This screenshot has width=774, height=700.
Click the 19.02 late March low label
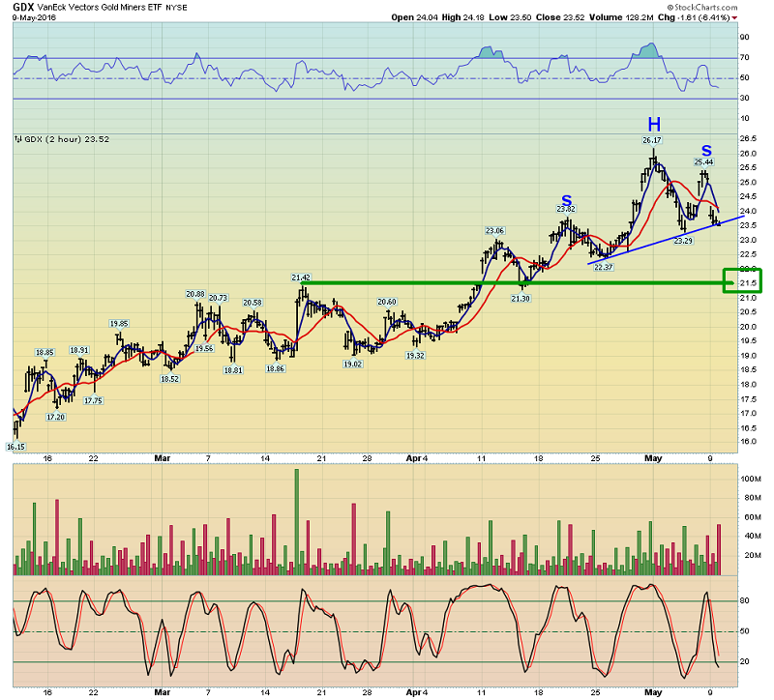[352, 365]
